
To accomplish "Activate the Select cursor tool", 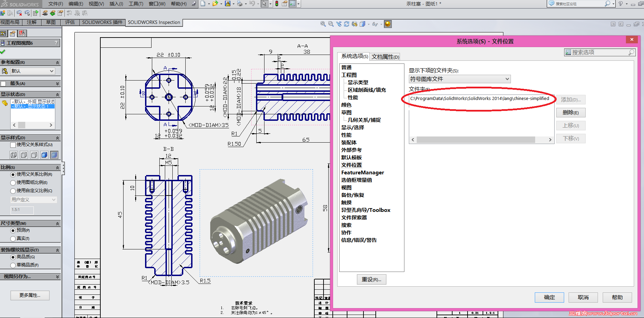I will [264, 4].
